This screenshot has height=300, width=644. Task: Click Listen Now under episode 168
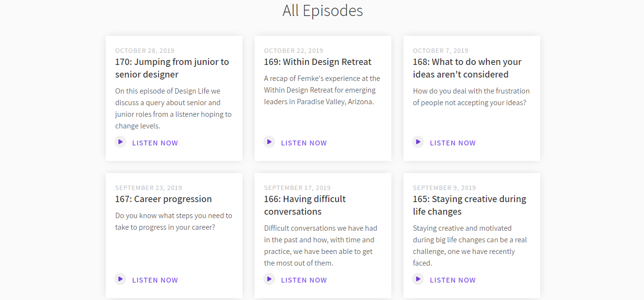pyautogui.click(x=453, y=143)
